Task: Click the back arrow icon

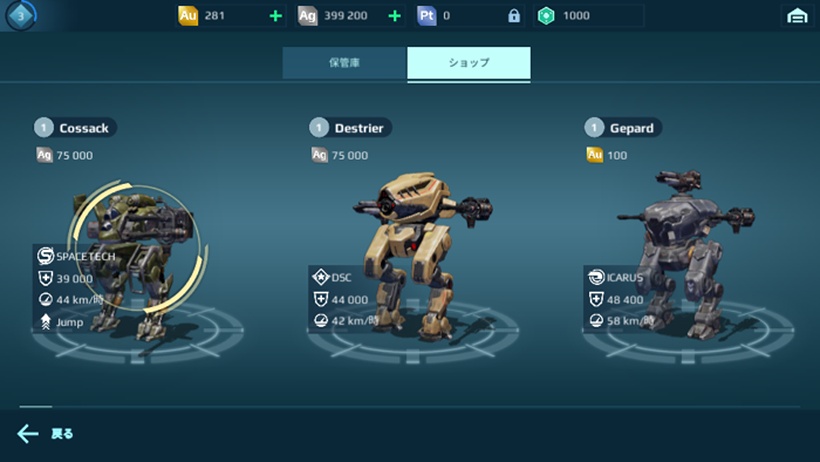Action: [28, 434]
